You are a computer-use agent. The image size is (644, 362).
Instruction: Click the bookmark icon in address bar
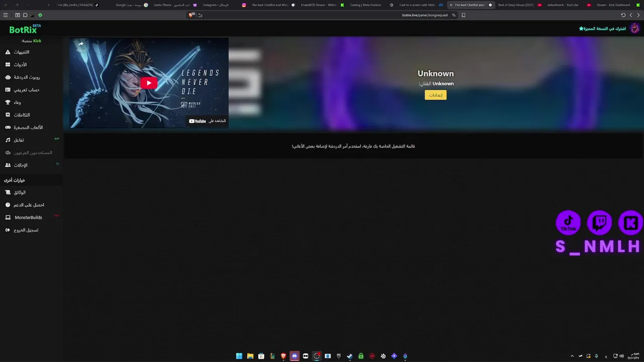pos(463,15)
